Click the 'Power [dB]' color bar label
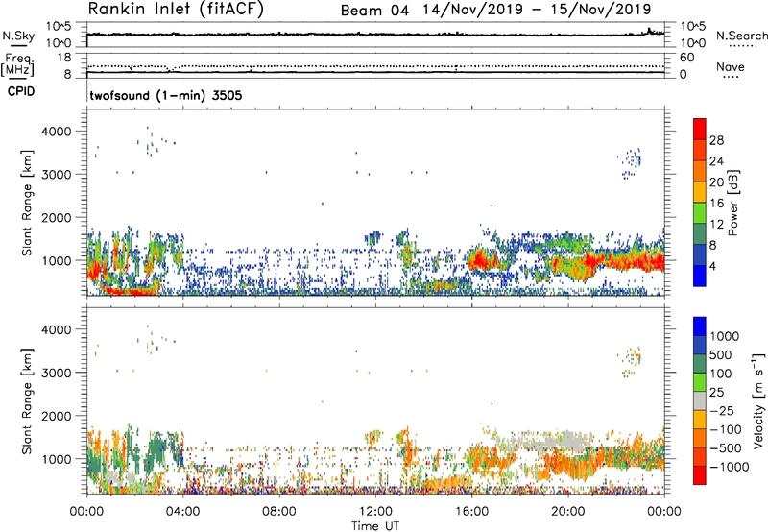Image resolution: width=768 pixels, height=532 pixels. 733,203
